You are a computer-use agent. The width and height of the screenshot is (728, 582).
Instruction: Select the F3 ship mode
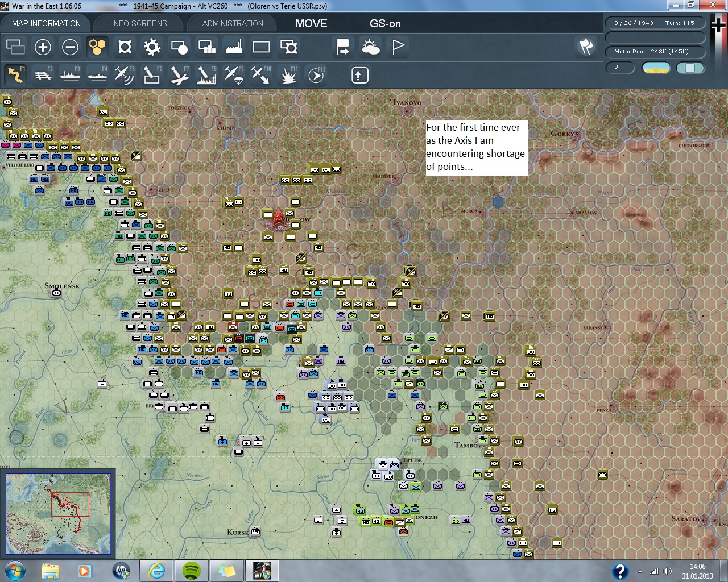pyautogui.click(x=70, y=75)
